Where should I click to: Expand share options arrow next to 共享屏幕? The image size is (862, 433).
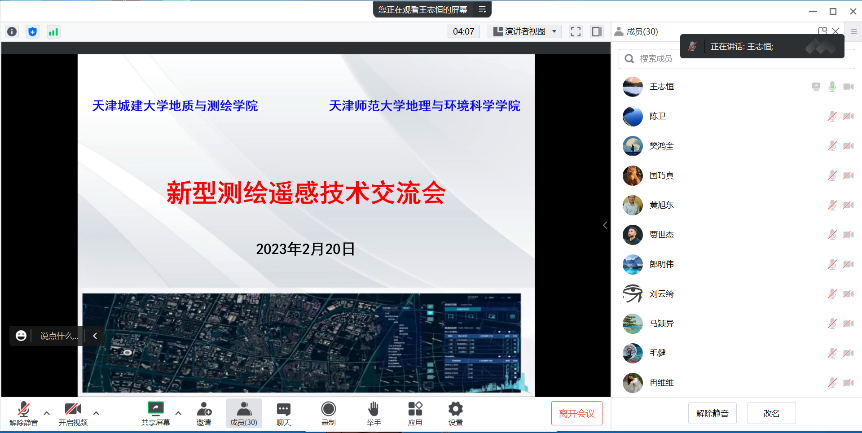point(178,413)
